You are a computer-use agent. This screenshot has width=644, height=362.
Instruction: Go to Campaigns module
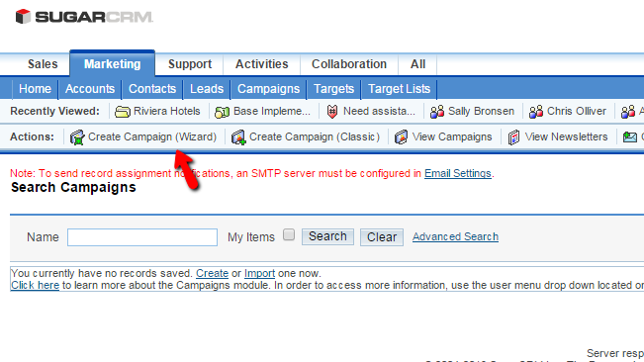(x=269, y=89)
